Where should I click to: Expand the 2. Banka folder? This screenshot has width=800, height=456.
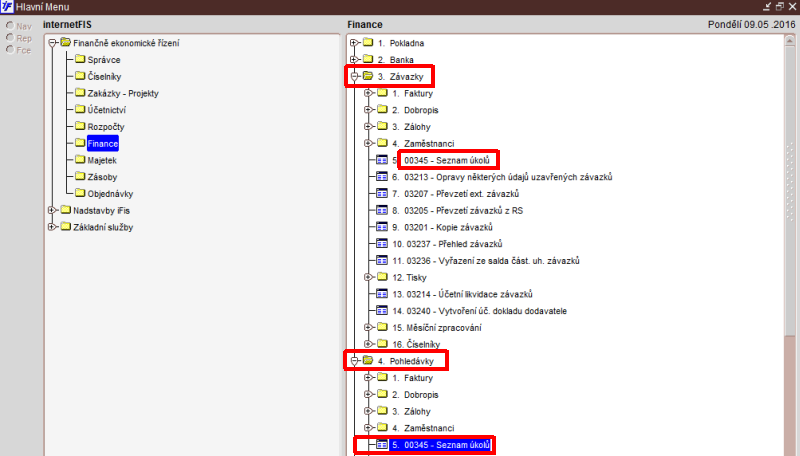point(355,60)
